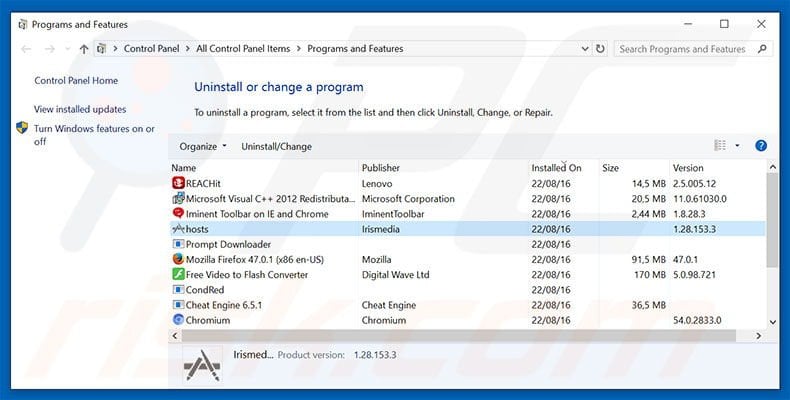The width and height of the screenshot is (790, 400).
Task: Click the Cheat Engine 6.5.1 icon
Action: point(178,304)
